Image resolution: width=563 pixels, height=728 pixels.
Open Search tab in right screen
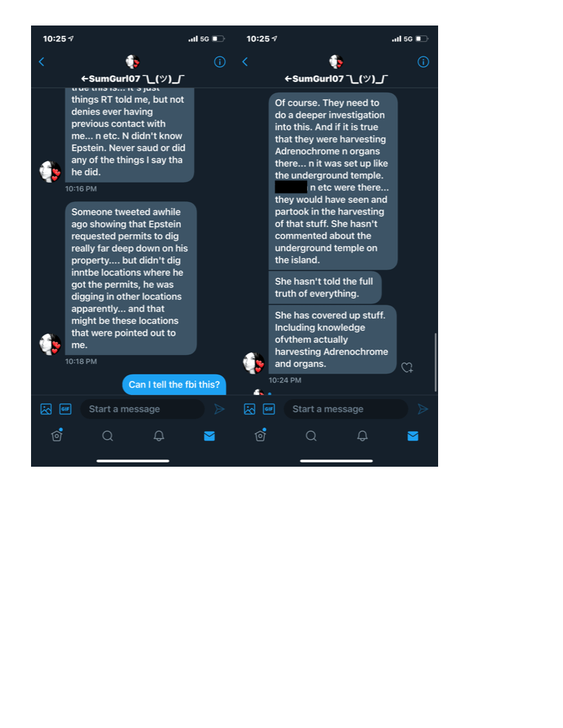311,436
